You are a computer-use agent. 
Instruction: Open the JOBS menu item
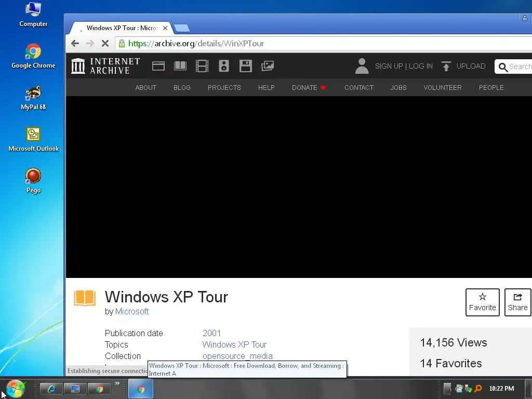pos(398,87)
